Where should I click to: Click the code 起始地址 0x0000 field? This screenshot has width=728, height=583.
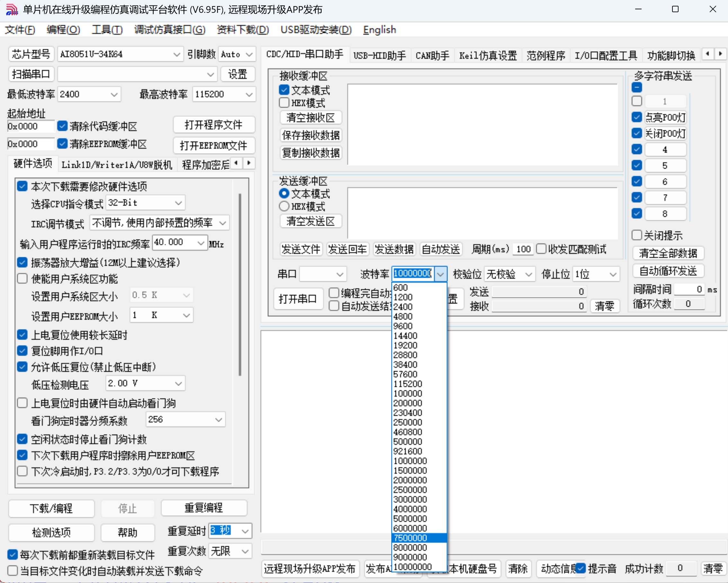31,126
